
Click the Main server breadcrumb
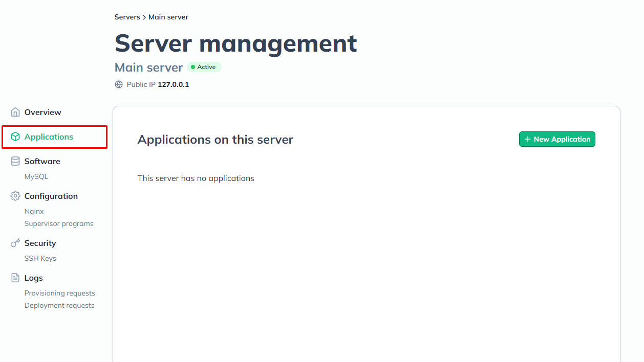pos(168,17)
